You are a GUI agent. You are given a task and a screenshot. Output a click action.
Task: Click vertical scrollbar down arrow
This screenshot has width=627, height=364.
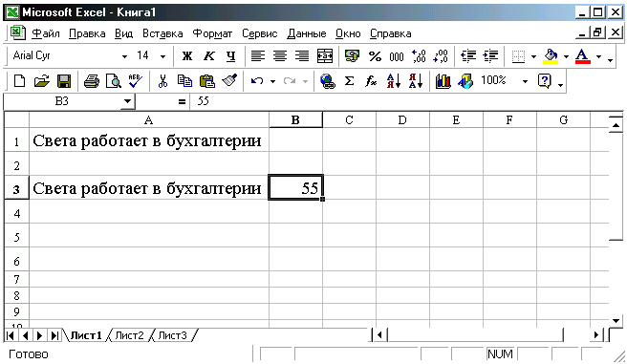[616, 321]
